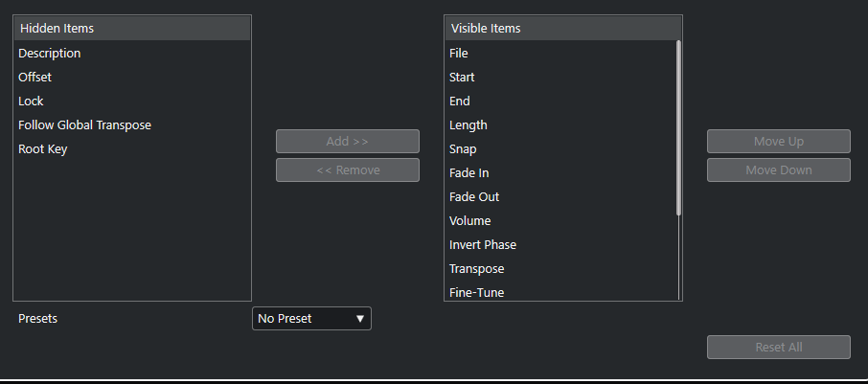This screenshot has height=384, width=868.
Task: Select Invert Phase in Visible Items
Action: coord(483,245)
